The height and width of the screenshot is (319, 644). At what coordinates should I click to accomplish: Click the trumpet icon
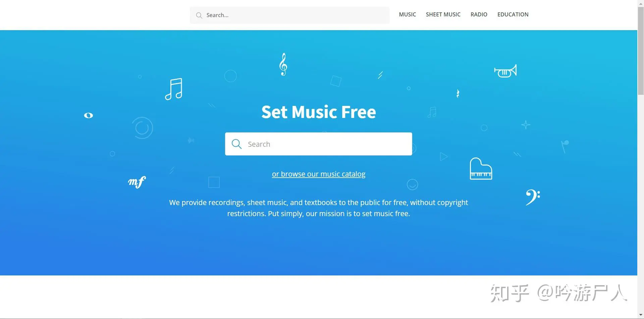click(x=505, y=71)
